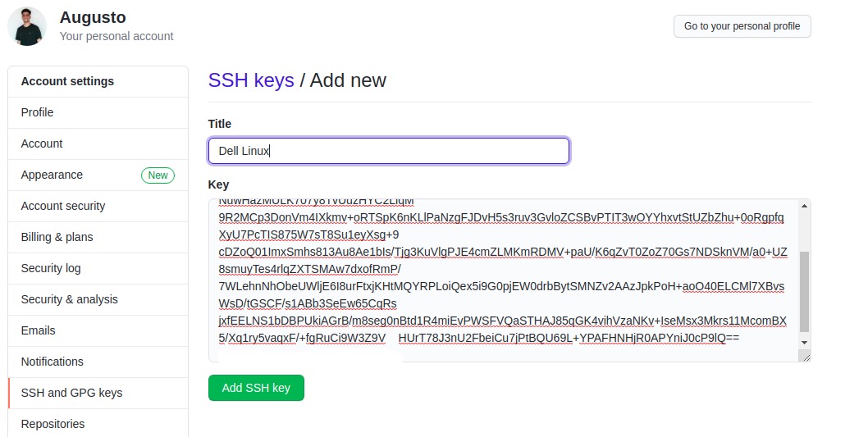Click the key textarea scroll down arrow
Screen dimensions: 868x437
(804, 343)
